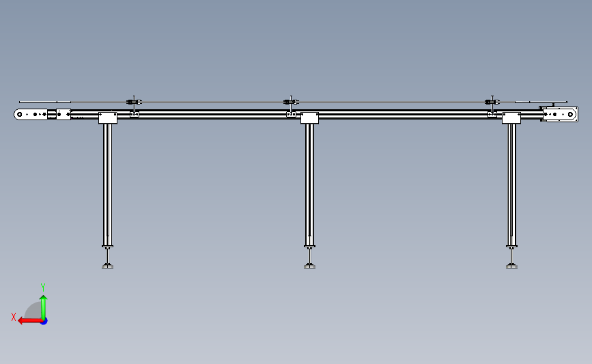This screenshot has height=364, width=592.
Task: Click the red X label beside the triad
Action: click(14, 317)
